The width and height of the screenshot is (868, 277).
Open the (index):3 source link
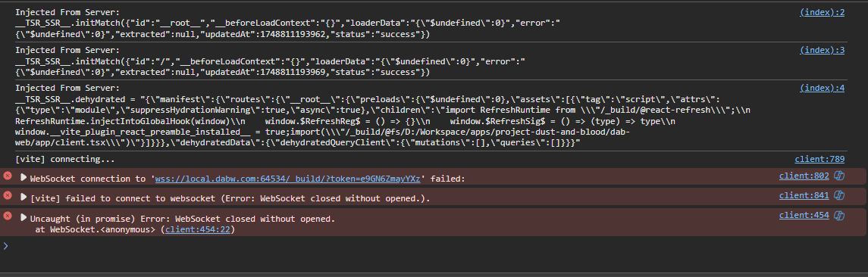pyautogui.click(x=822, y=50)
